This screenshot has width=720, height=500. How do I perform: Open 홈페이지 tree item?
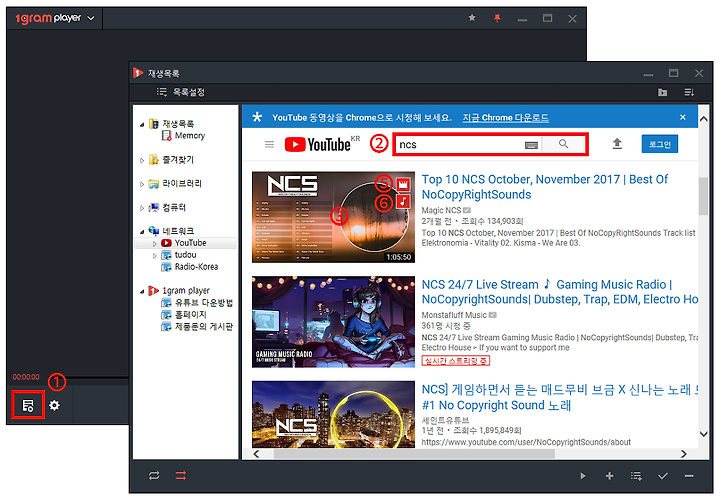click(x=191, y=315)
